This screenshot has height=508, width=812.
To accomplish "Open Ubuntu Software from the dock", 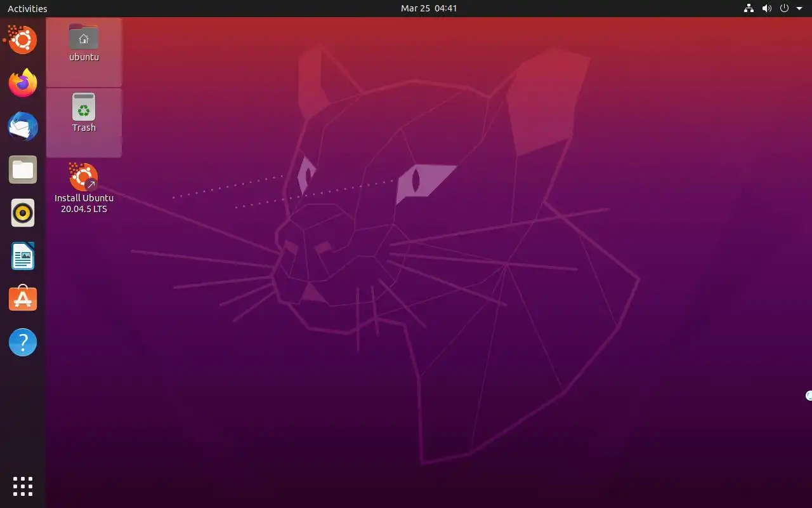I will 23,299.
